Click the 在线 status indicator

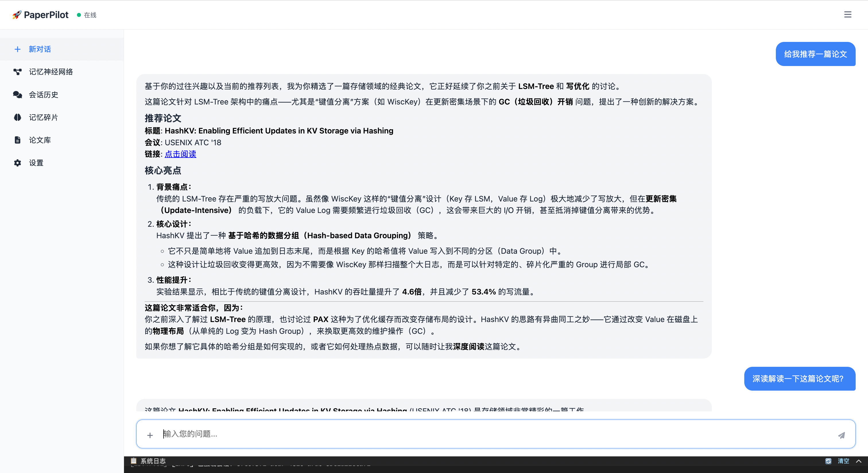pyautogui.click(x=87, y=15)
